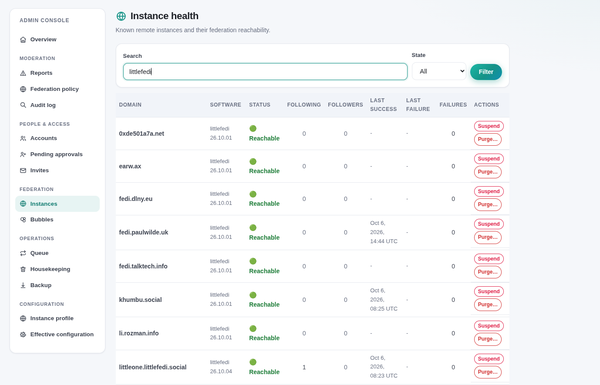Purge the fedi.talktech.info instance

tap(488, 272)
